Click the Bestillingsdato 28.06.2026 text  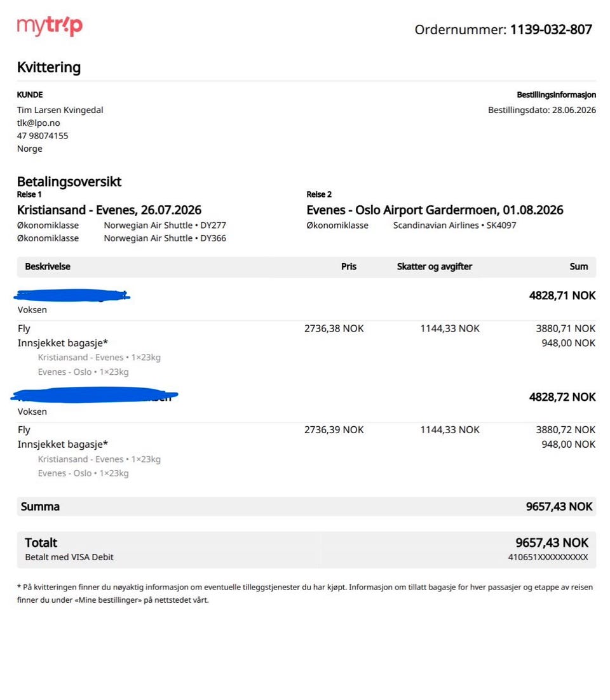[541, 110]
